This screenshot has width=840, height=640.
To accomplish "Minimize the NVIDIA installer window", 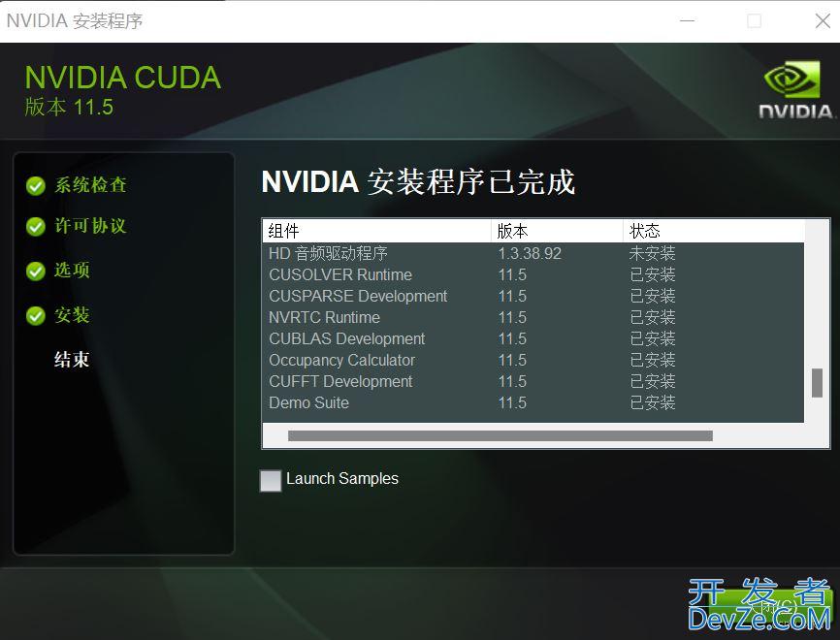I will tap(688, 21).
